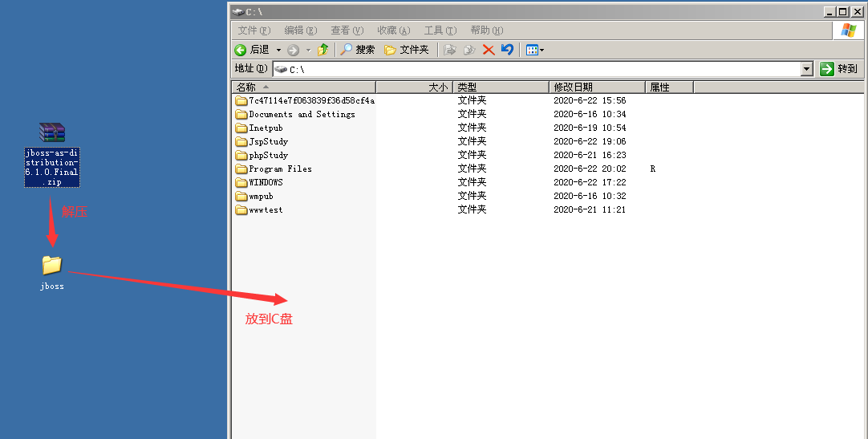
Task: Click the "WINDOWS" folder name
Action: (266, 182)
